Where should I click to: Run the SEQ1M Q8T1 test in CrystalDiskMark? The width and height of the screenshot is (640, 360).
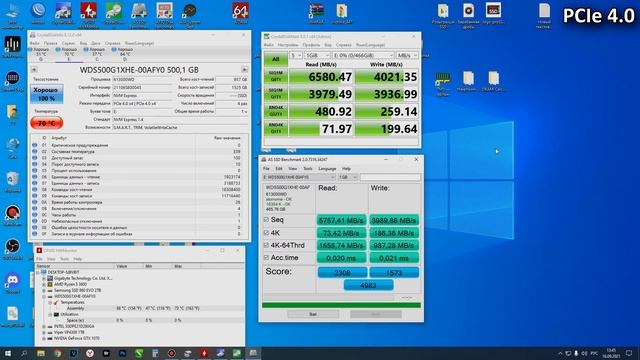276,76
